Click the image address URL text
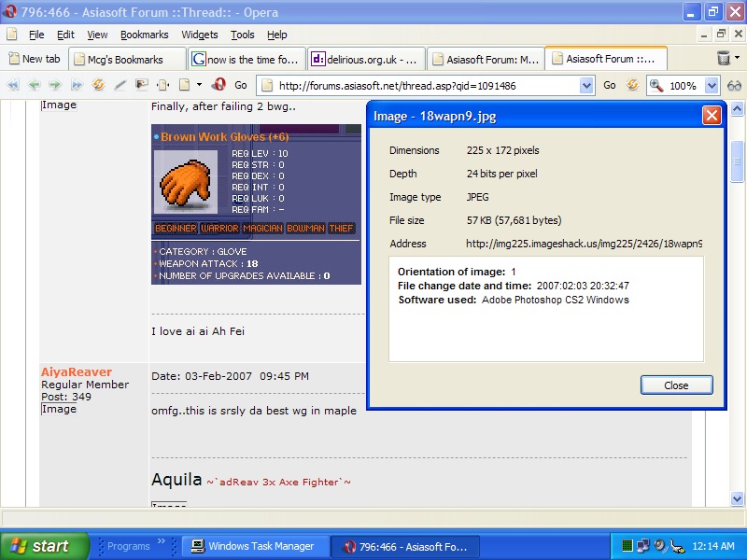Image resolution: width=747 pixels, height=560 pixels. (585, 244)
